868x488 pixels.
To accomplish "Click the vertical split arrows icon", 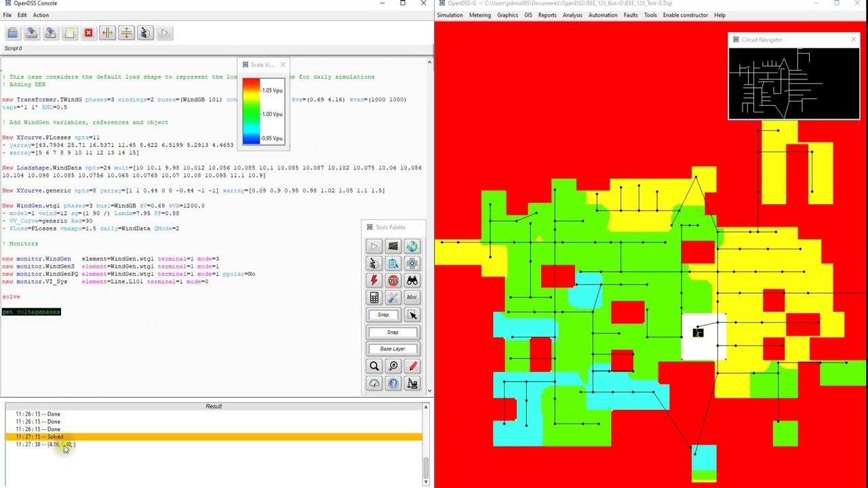I will pos(107,33).
